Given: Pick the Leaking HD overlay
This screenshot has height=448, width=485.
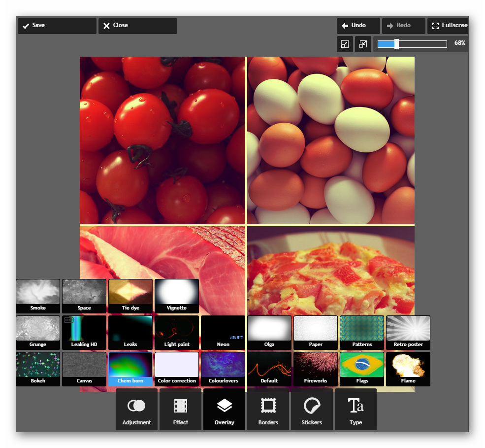Looking at the screenshot, I should (84, 333).
